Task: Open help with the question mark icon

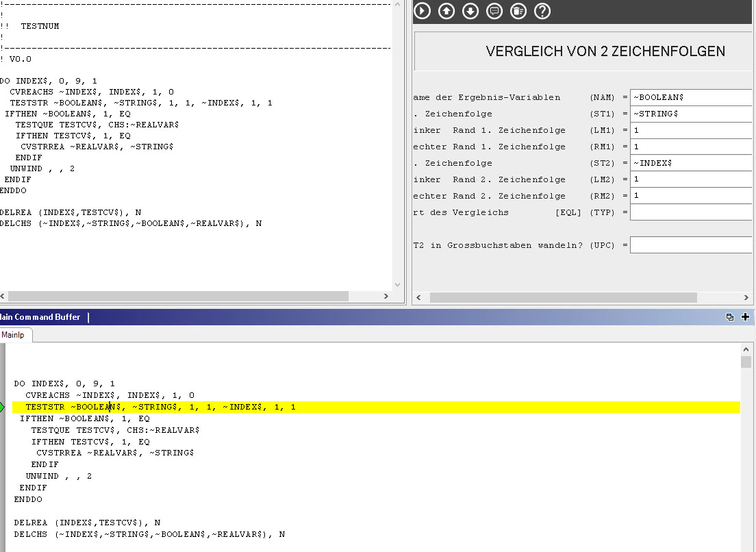Action: tap(542, 11)
